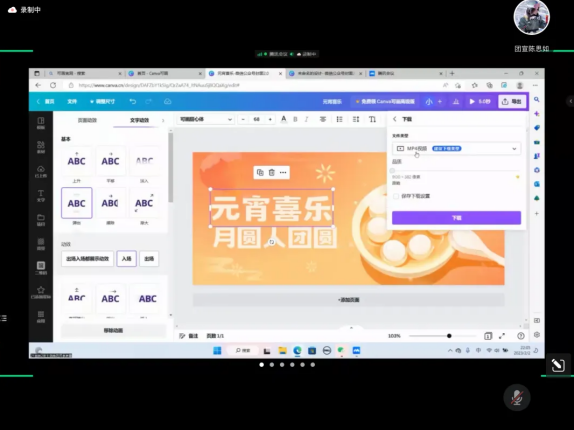Viewport: 574px width, 430px height.
Task: Open the Notes panel at bottom
Action: pos(189,336)
